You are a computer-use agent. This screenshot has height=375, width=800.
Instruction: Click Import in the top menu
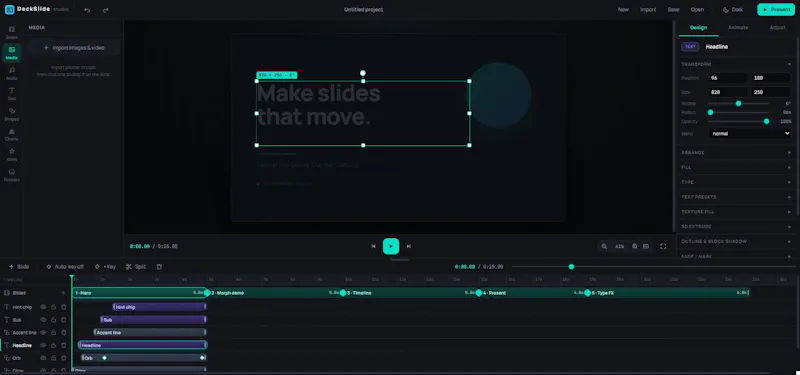tap(648, 10)
